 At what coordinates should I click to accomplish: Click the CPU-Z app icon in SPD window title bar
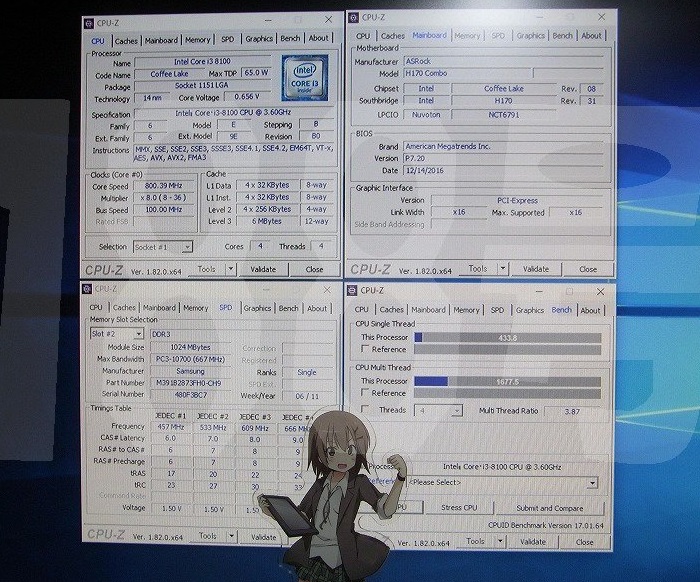tap(88, 289)
